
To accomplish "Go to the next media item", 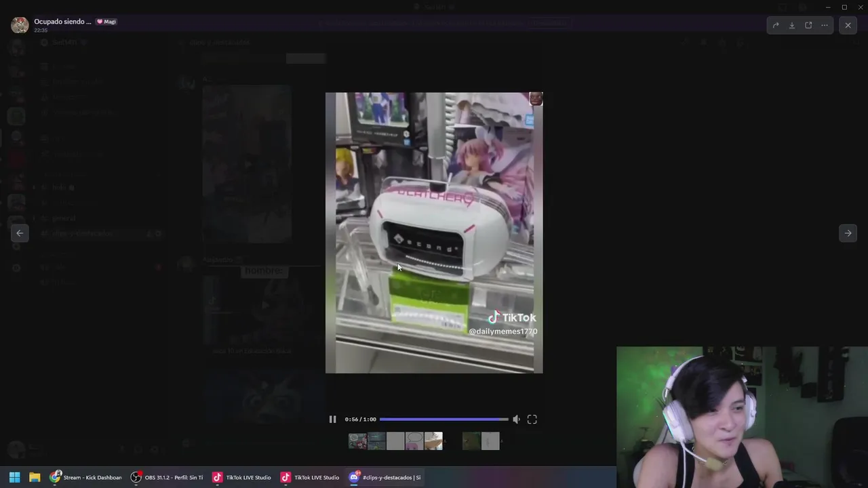I will click(x=848, y=233).
